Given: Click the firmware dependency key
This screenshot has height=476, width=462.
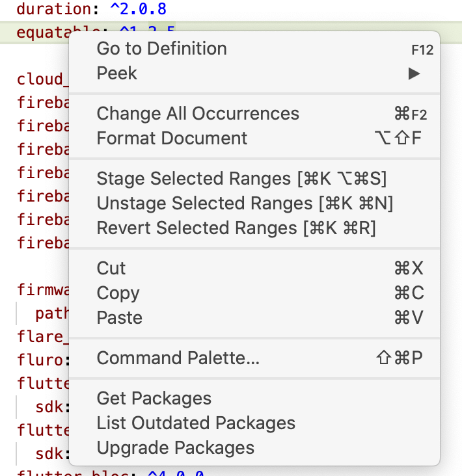Looking at the screenshot, I should [42, 289].
